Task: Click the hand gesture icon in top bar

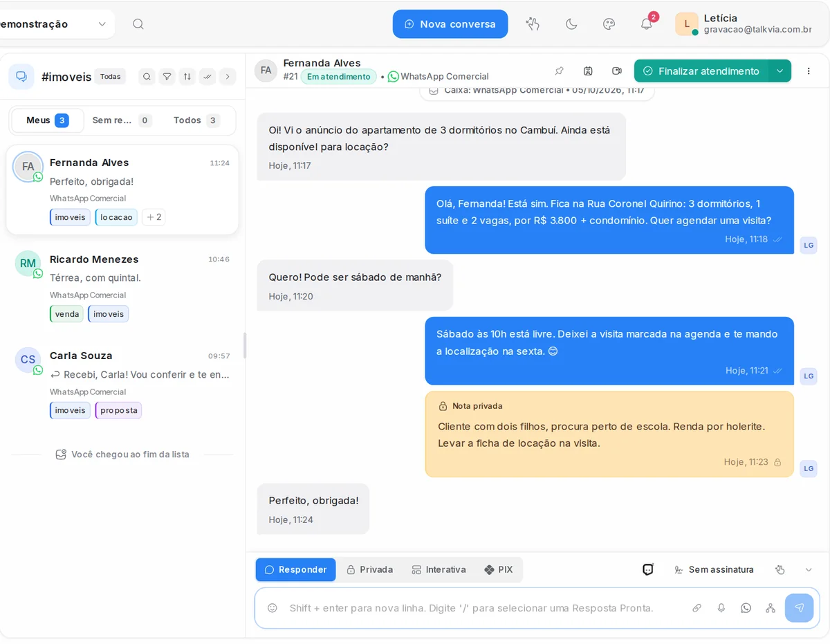Action: [533, 24]
